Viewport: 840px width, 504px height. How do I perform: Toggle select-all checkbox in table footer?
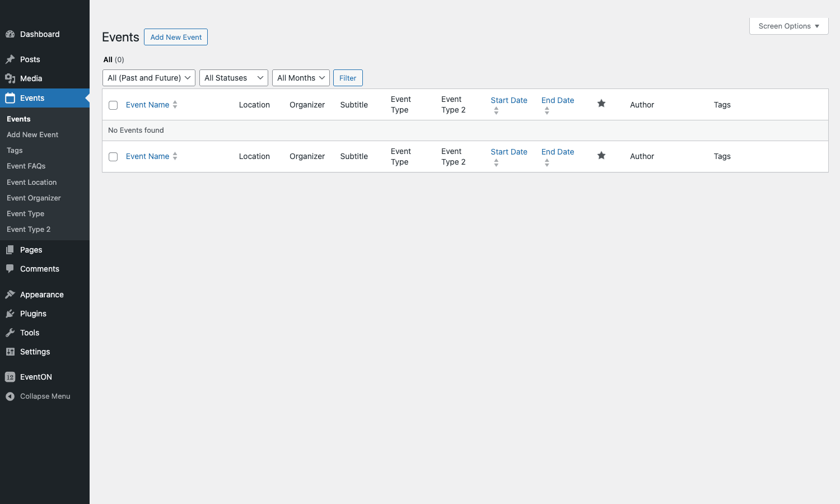[113, 157]
